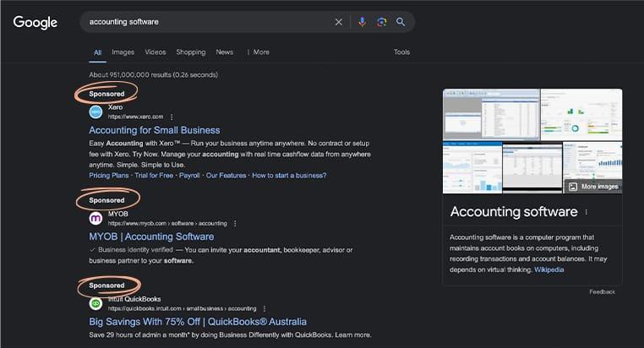Image resolution: width=644 pixels, height=348 pixels.
Task: Open the News tab
Action: coord(225,52)
